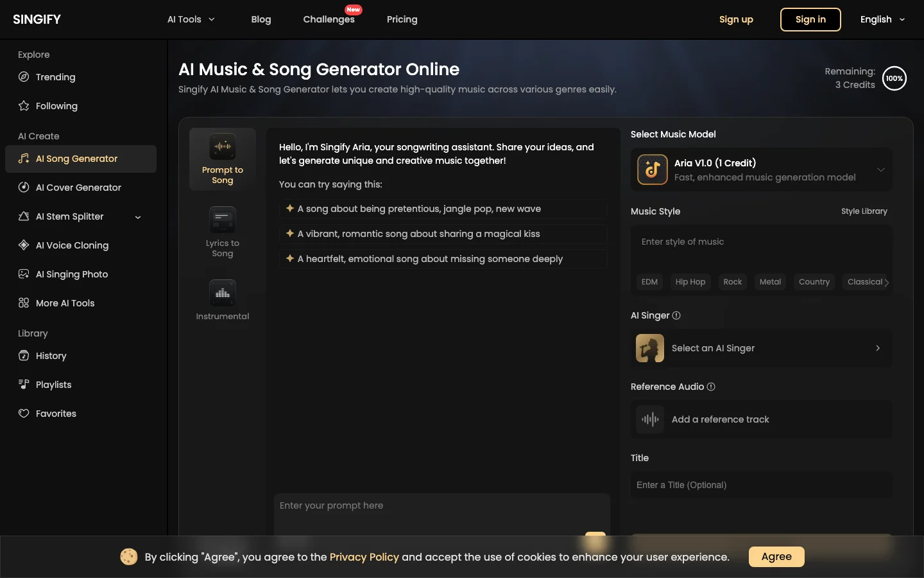The height and width of the screenshot is (578, 924).
Task: Click the AI Voice Cloning icon
Action: coord(24,245)
